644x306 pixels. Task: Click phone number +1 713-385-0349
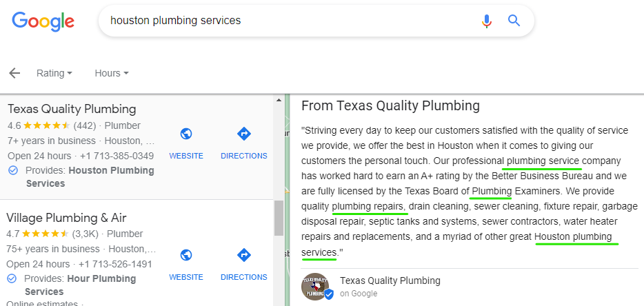tap(117, 156)
